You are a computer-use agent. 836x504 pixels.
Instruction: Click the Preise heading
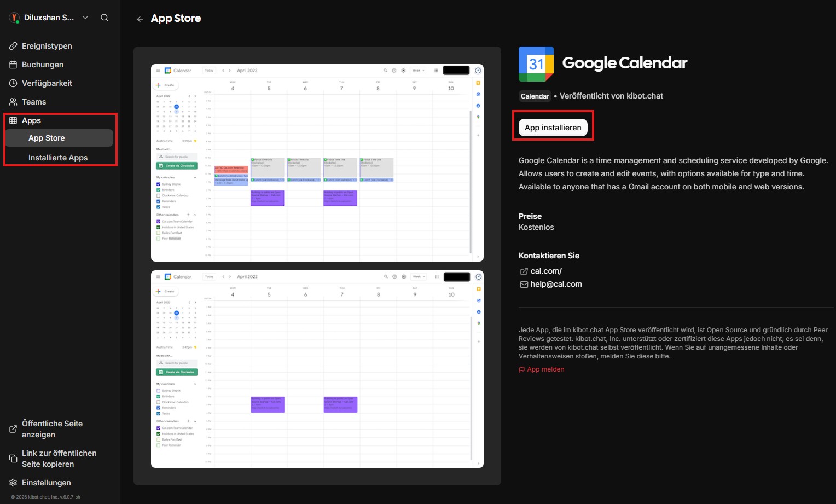pos(530,216)
